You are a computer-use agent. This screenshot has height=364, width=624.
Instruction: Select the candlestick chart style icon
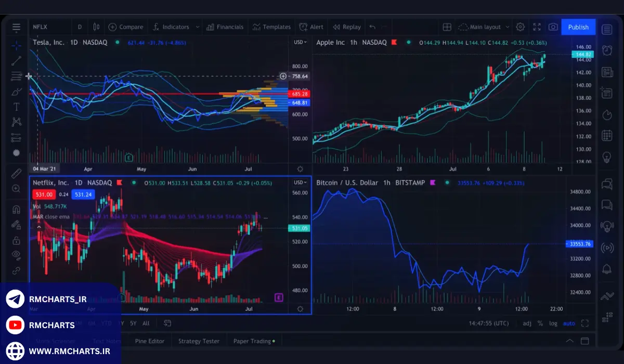[96, 27]
